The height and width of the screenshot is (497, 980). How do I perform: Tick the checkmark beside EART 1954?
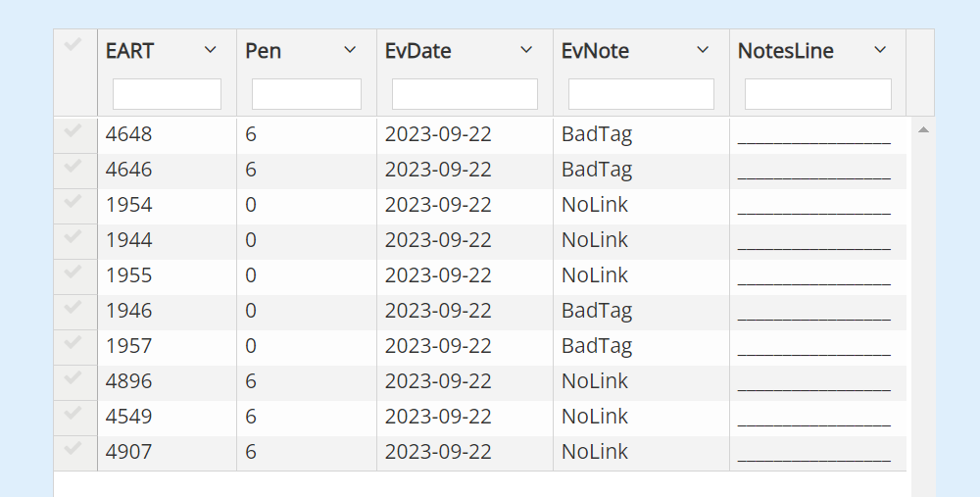point(73,201)
